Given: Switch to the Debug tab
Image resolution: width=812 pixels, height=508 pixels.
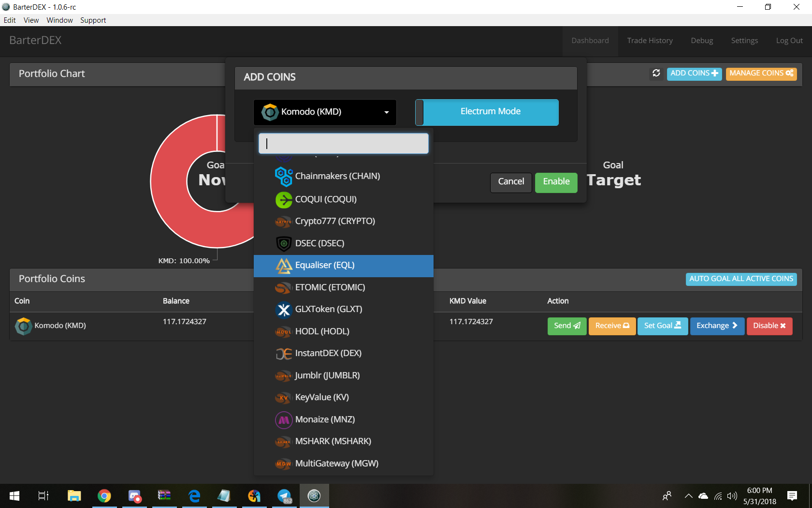Looking at the screenshot, I should point(702,41).
